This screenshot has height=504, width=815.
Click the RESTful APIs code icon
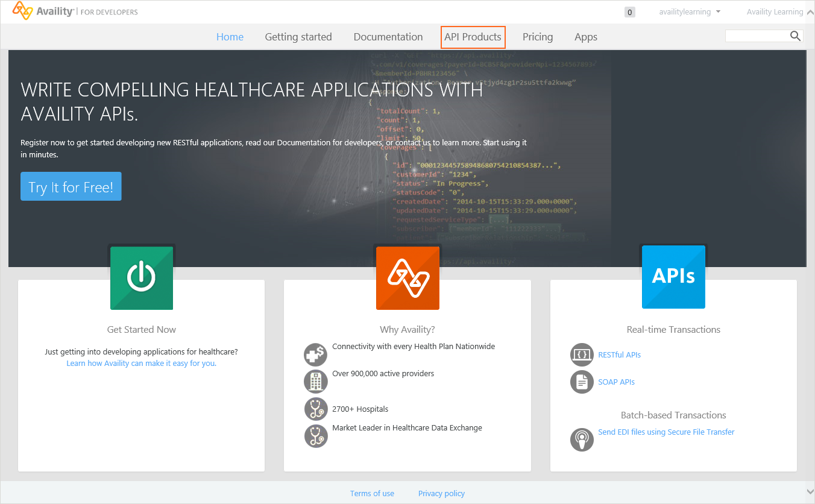click(x=582, y=354)
